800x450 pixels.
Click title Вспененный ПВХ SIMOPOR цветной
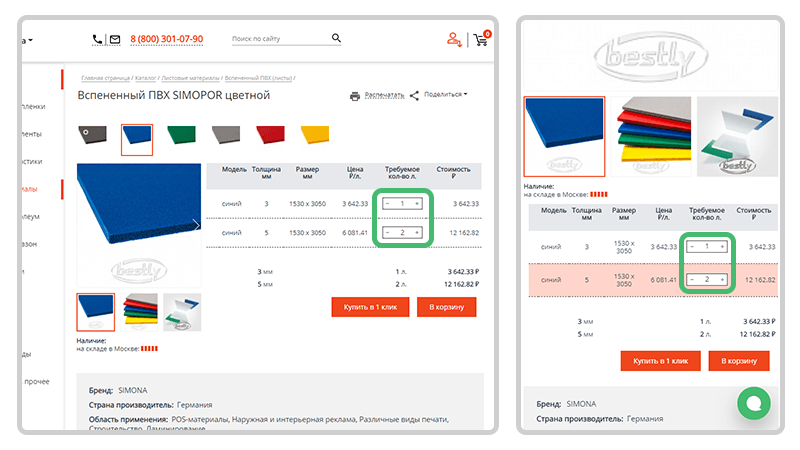173,95
